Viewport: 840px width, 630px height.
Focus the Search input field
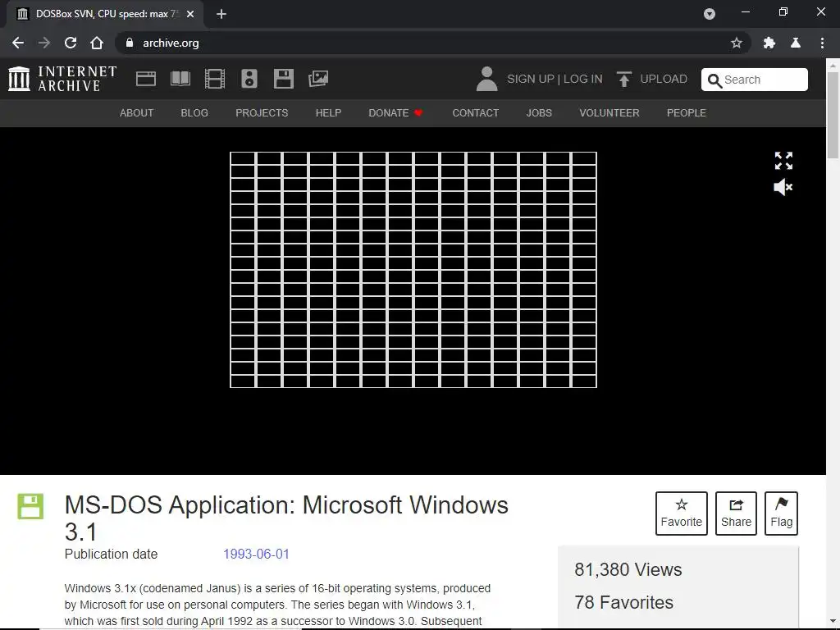(x=755, y=80)
